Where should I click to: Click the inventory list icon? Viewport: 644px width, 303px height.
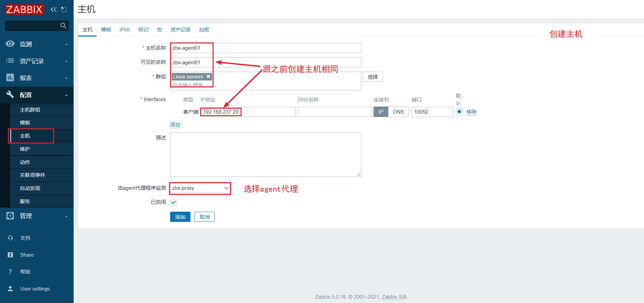pyautogui.click(x=10, y=61)
